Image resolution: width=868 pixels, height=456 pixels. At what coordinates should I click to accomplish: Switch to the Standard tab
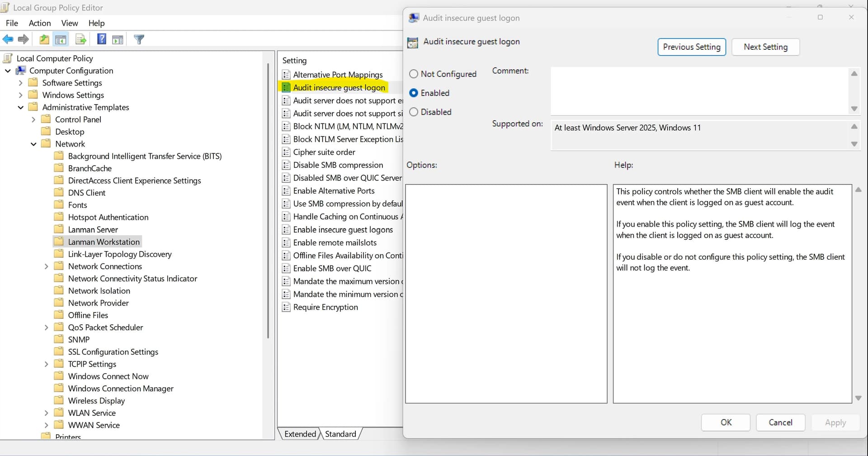[x=340, y=434]
